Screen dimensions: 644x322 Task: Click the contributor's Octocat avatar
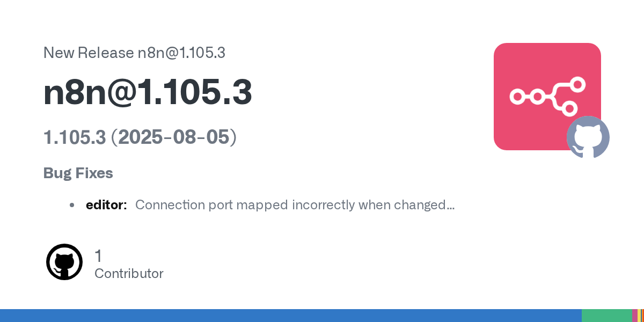[x=64, y=262]
